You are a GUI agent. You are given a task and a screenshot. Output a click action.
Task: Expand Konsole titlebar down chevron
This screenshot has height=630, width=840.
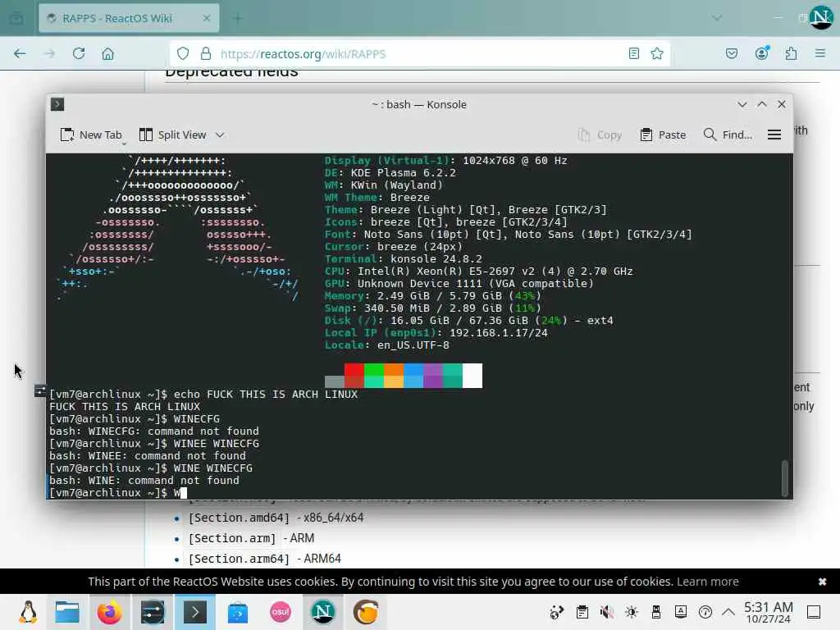pyautogui.click(x=742, y=104)
